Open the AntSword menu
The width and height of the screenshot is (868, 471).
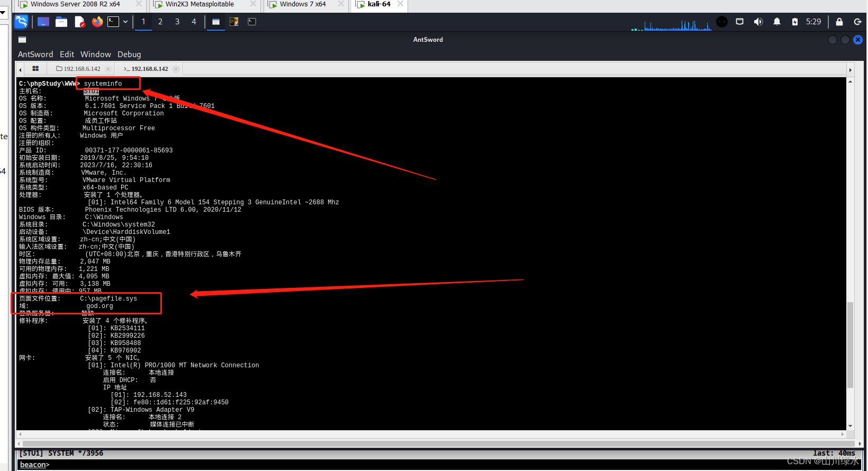[x=35, y=55]
